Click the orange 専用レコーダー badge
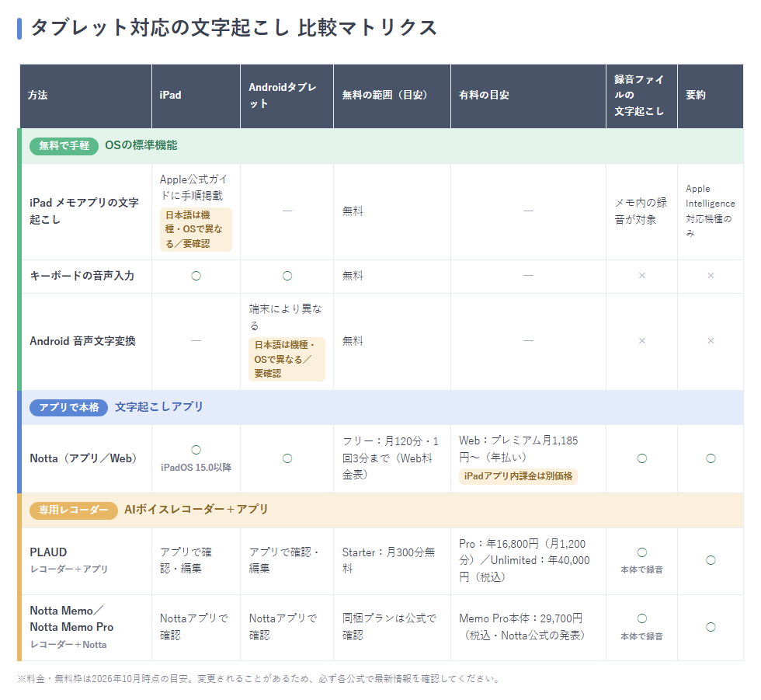761x700 pixels. click(x=73, y=510)
